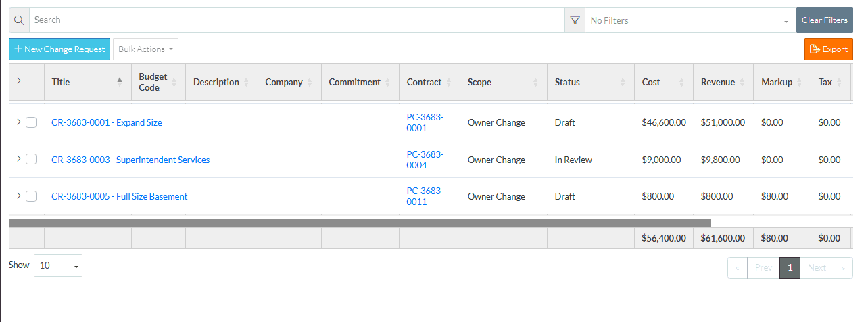Go to page 1 in pagination

[790, 267]
